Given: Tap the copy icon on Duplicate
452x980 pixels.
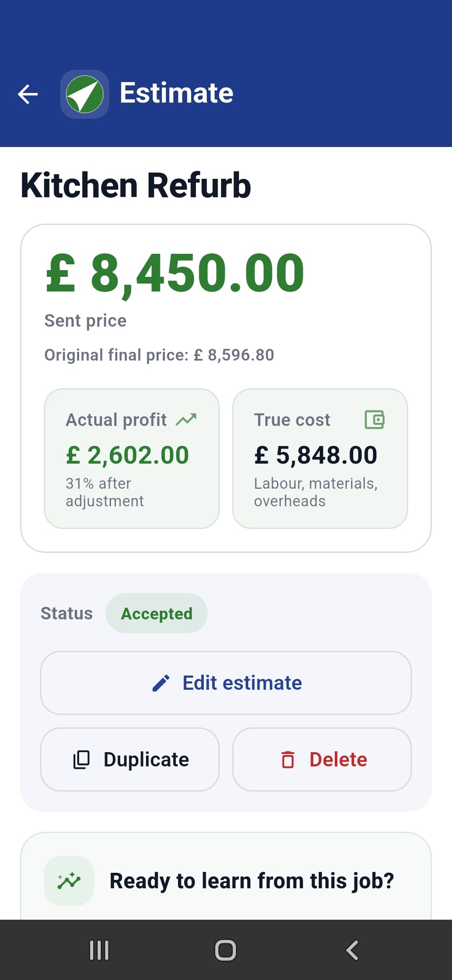Looking at the screenshot, I should 82,760.
